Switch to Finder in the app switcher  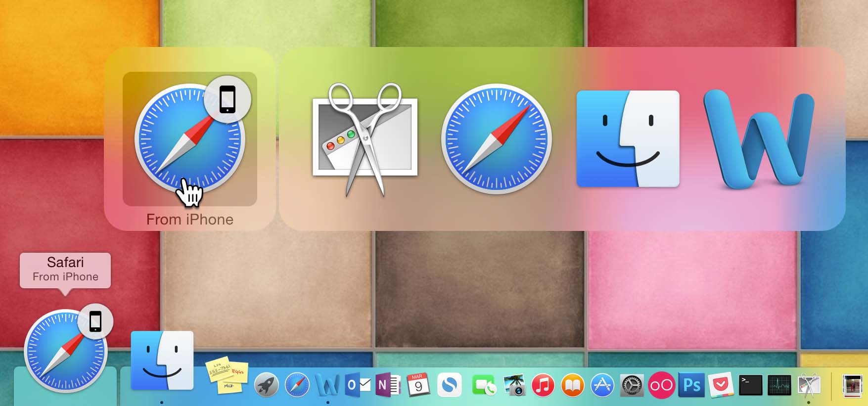tap(628, 139)
